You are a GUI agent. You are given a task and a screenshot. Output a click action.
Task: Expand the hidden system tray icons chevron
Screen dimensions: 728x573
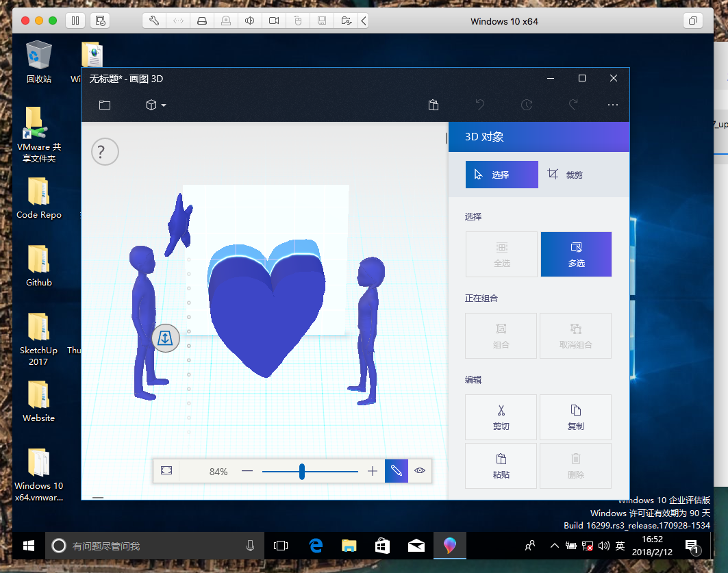click(554, 546)
